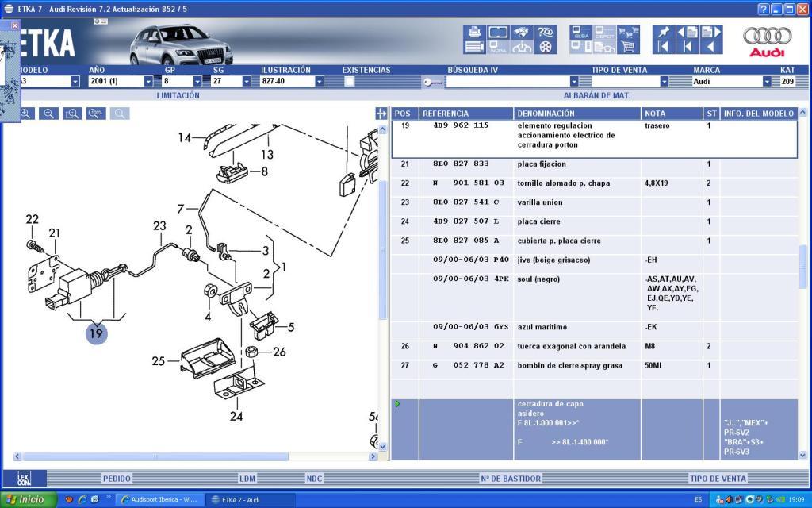This screenshot has width=812, height=508.
Task: Open the binoculars search icon
Action: pyautogui.click(x=522, y=32)
